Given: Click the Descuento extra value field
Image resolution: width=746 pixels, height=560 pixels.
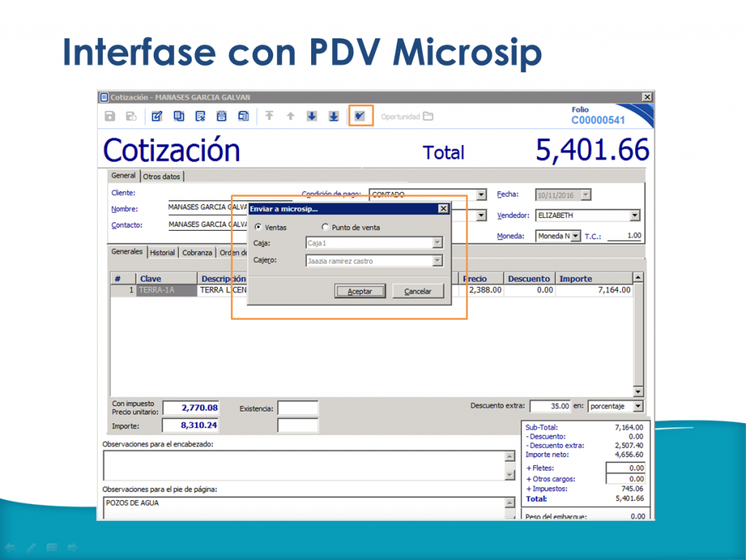Looking at the screenshot, I should click(550, 406).
